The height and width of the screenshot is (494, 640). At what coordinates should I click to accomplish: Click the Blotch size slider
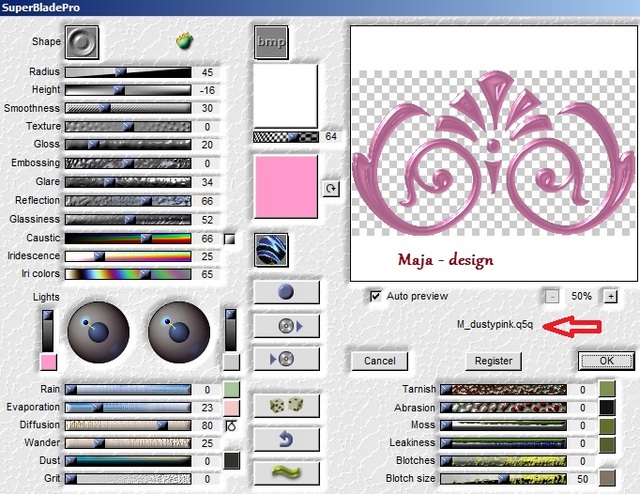pyautogui.click(x=504, y=478)
